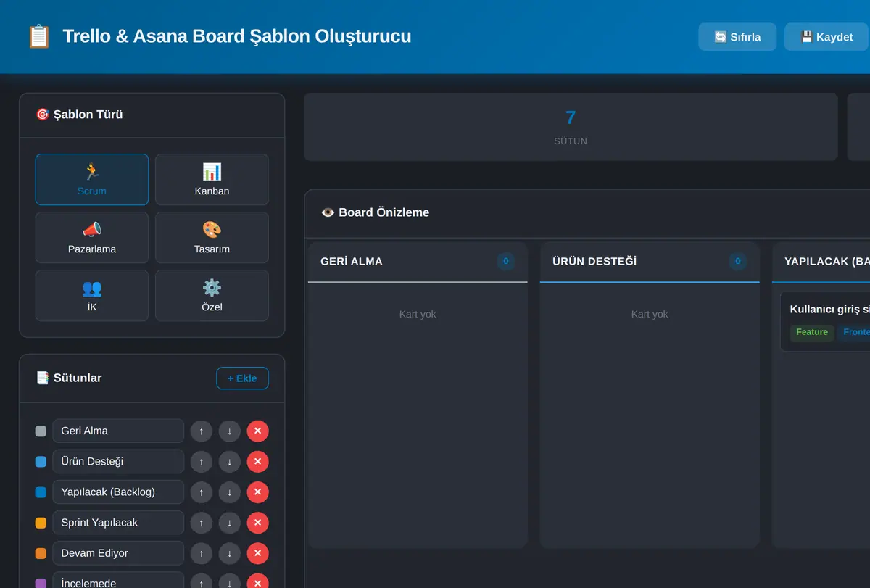Move Ürün Desteği column down
The image size is (870, 588).
pos(230,462)
